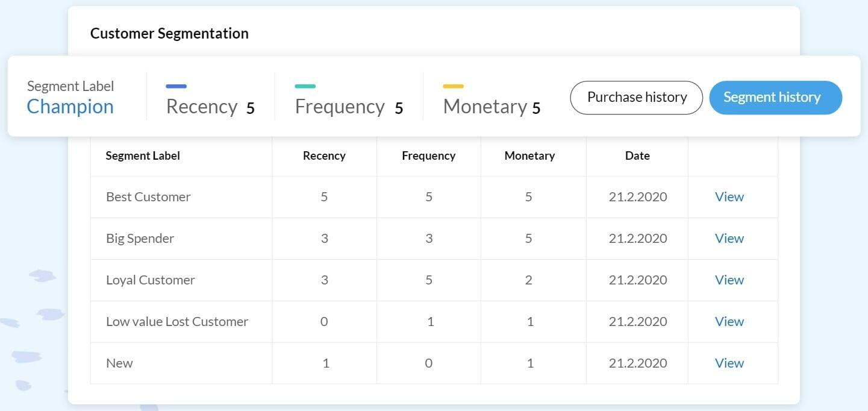The width and height of the screenshot is (868, 411).
Task: Open the Purchase history button
Action: pos(636,98)
